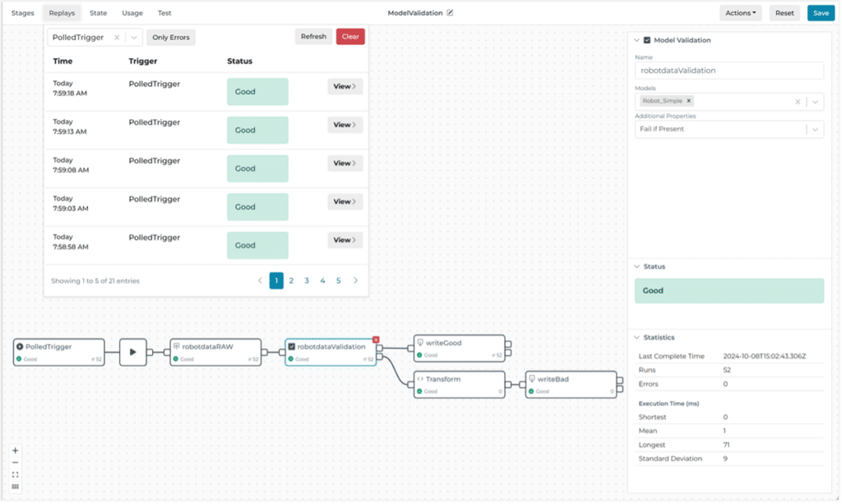Open the Actions dropdown menu
Image resolution: width=842 pixels, height=504 pixels.
pos(740,13)
